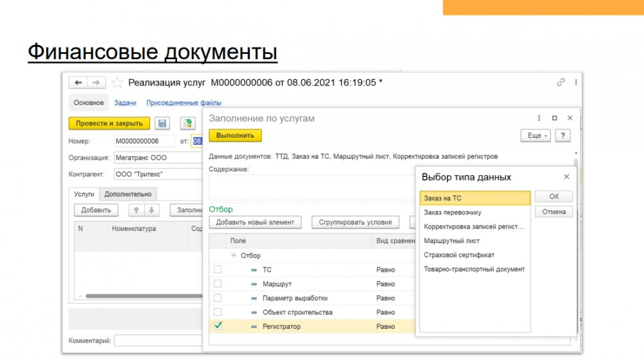Image resolution: width=644 pixels, height=361 pixels.
Task: Enable the ТС filter checkbox
Action: click(218, 270)
